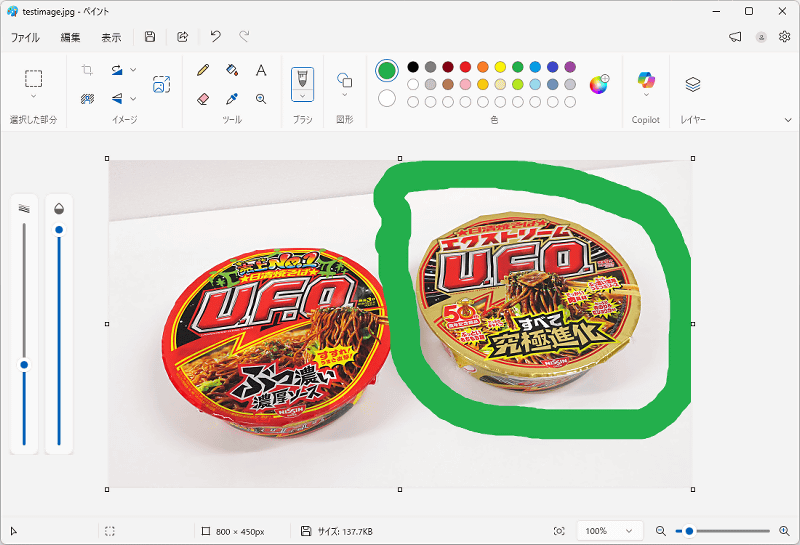Select the Pencil tool
This screenshot has width=800, height=545.
pos(203,70)
